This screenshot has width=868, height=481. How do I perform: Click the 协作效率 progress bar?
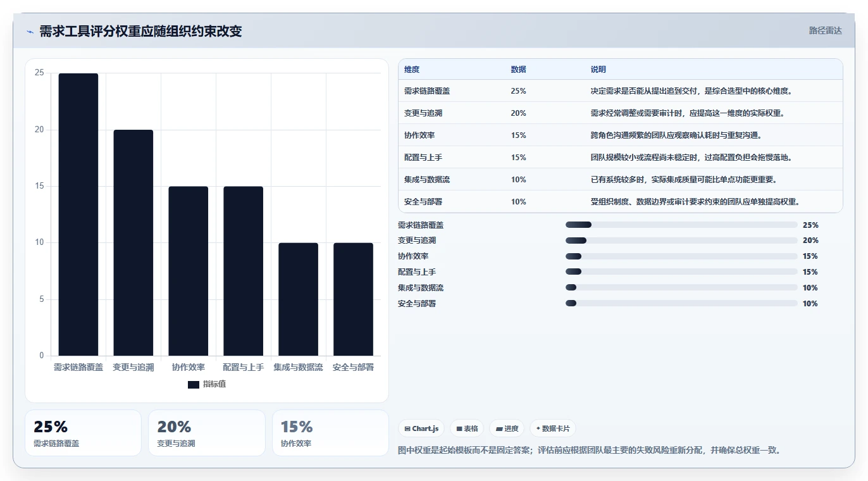[681, 256]
